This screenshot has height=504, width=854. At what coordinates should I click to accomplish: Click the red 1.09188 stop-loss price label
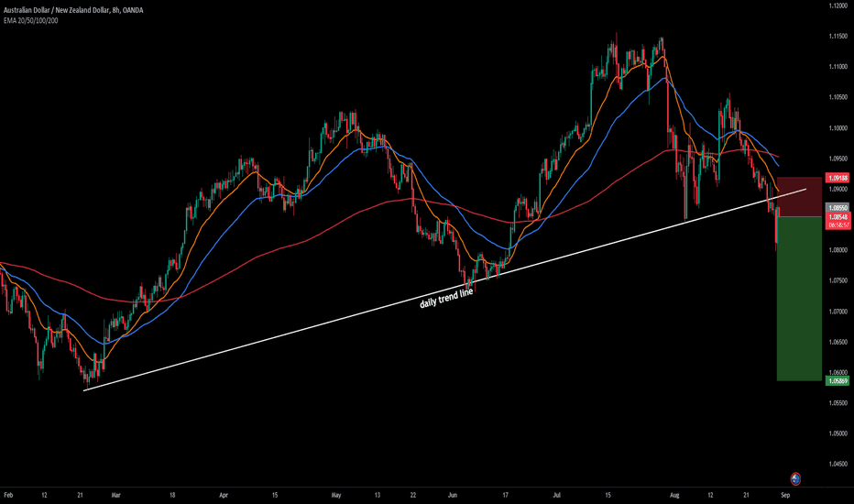click(x=838, y=178)
